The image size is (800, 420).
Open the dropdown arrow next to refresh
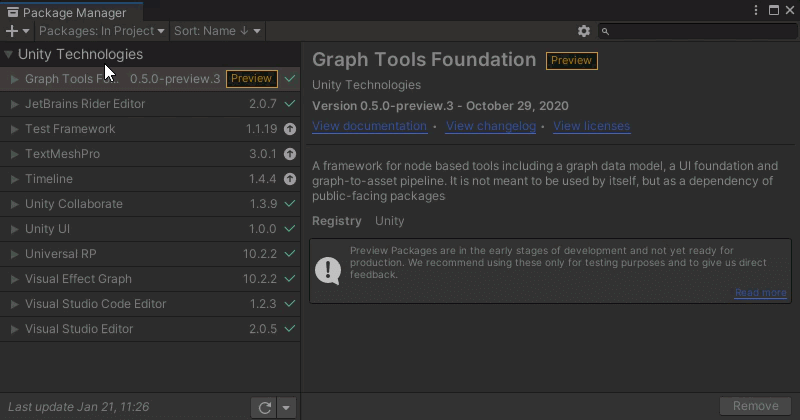[286, 407]
